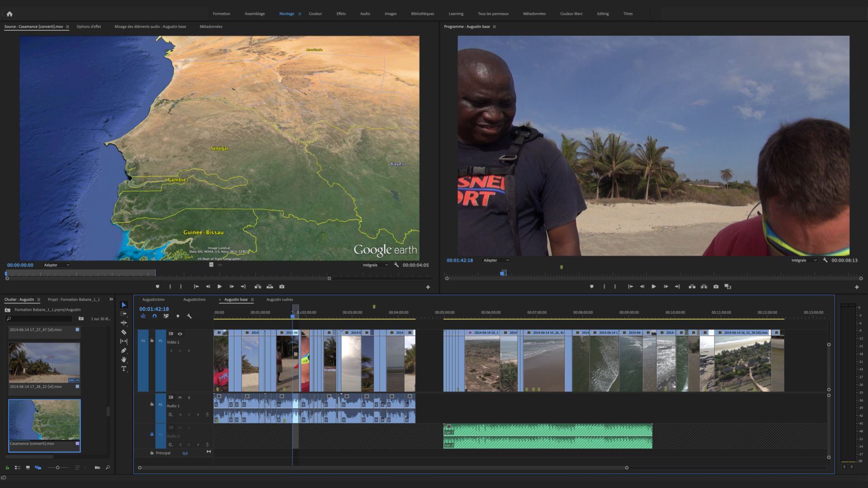
Task: Select the Casamance (converti).mov thumbnail
Action: (x=44, y=420)
